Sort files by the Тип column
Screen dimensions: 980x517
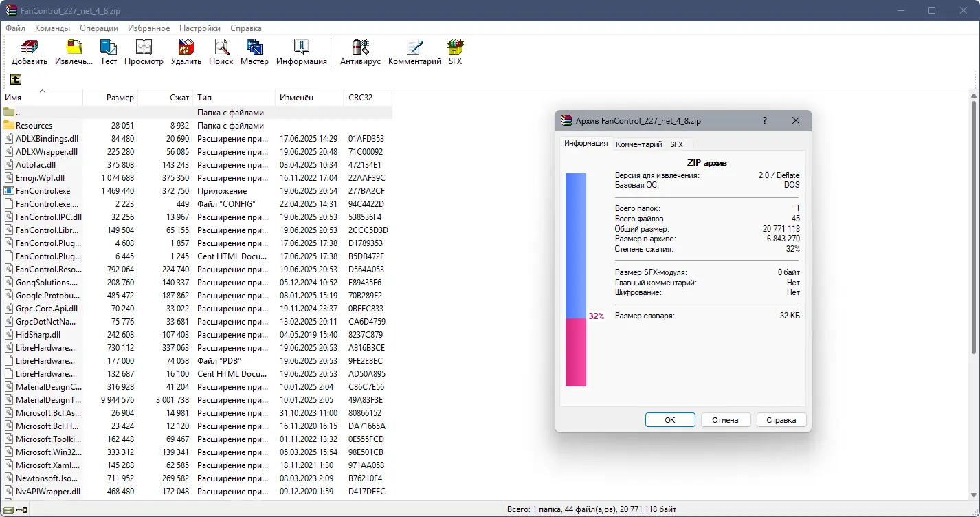click(234, 98)
